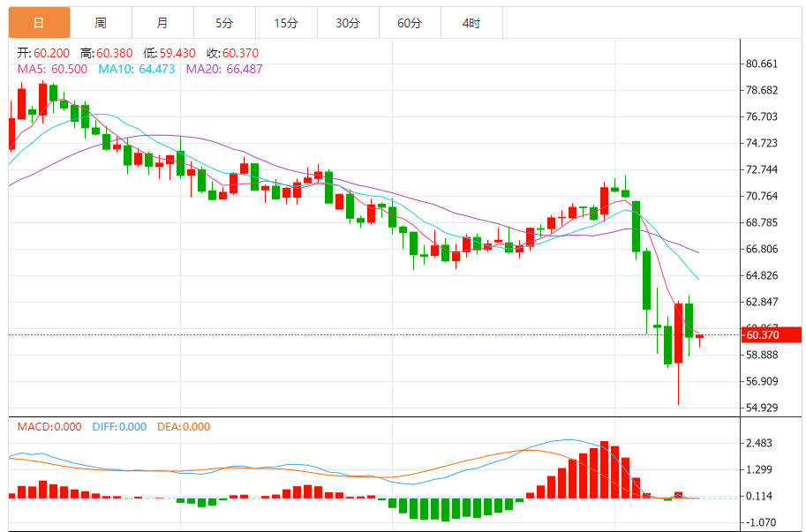
Task: Click the 78.682 price axis label
Action: click(x=762, y=90)
